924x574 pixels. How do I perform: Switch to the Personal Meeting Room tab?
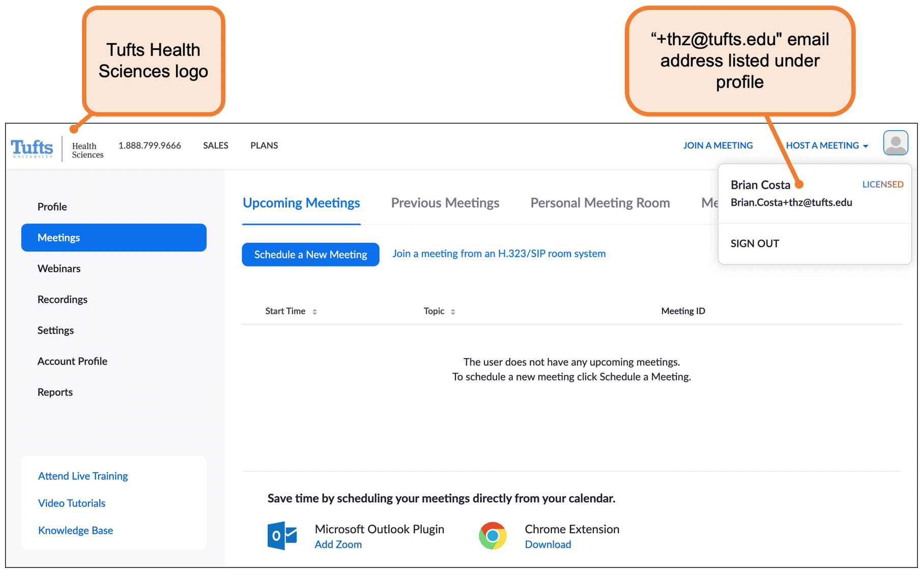(x=599, y=203)
